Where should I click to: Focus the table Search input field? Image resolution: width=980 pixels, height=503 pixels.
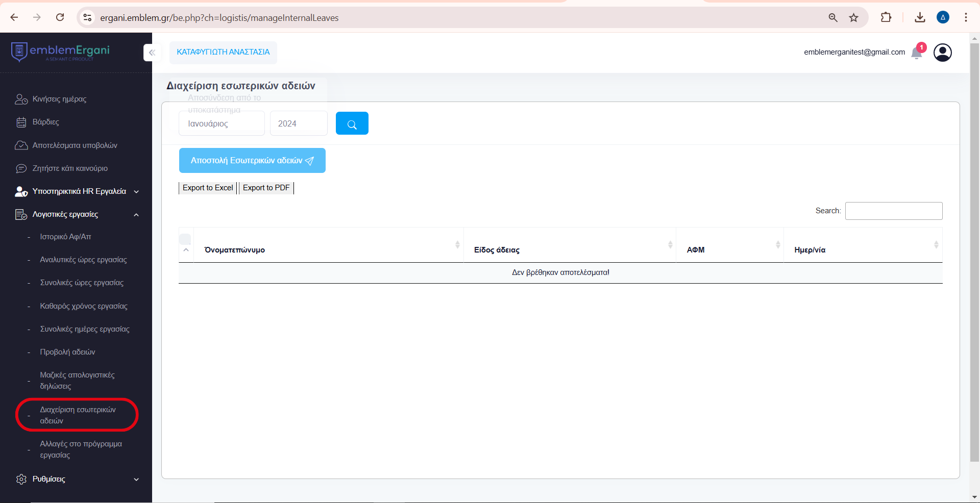(893, 211)
